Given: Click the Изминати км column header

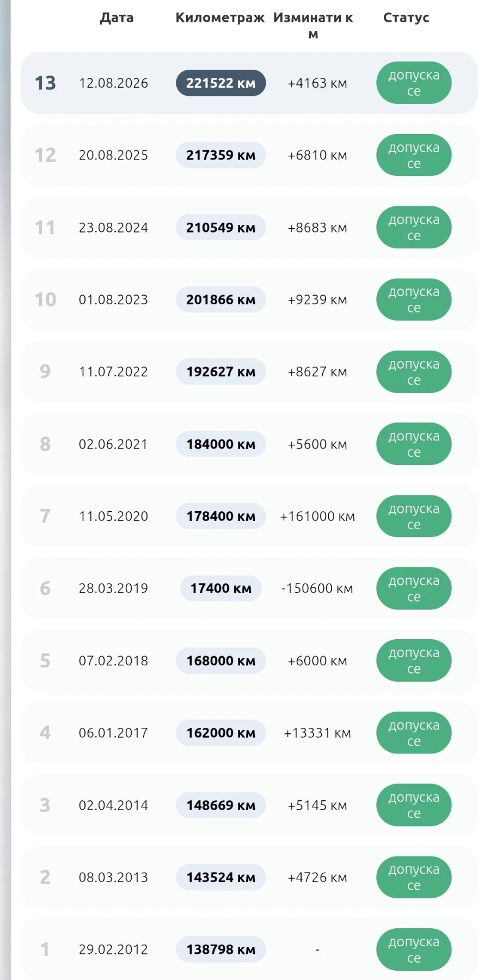Looking at the screenshot, I should coord(313,26).
